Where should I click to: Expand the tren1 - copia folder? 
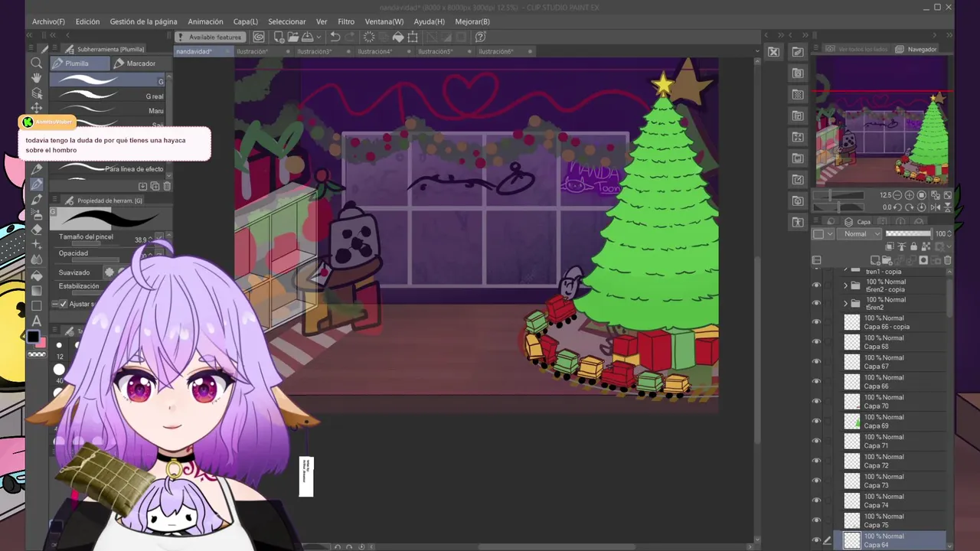click(x=845, y=270)
